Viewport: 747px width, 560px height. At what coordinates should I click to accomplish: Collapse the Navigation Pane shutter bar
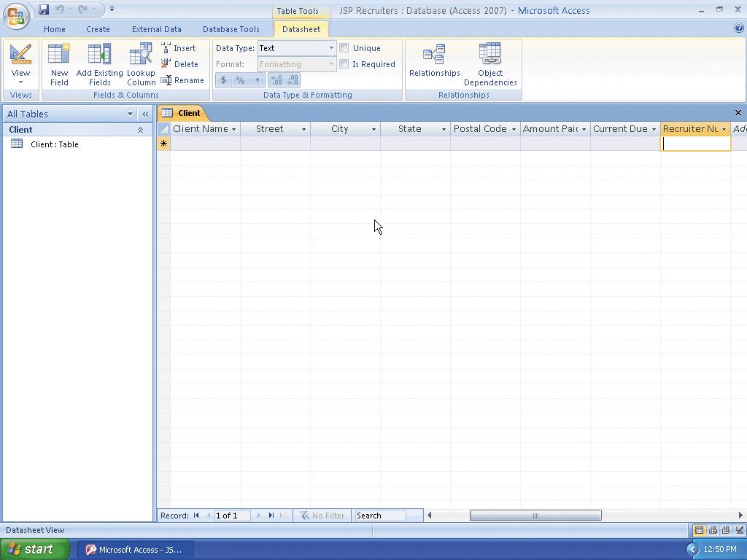click(145, 114)
